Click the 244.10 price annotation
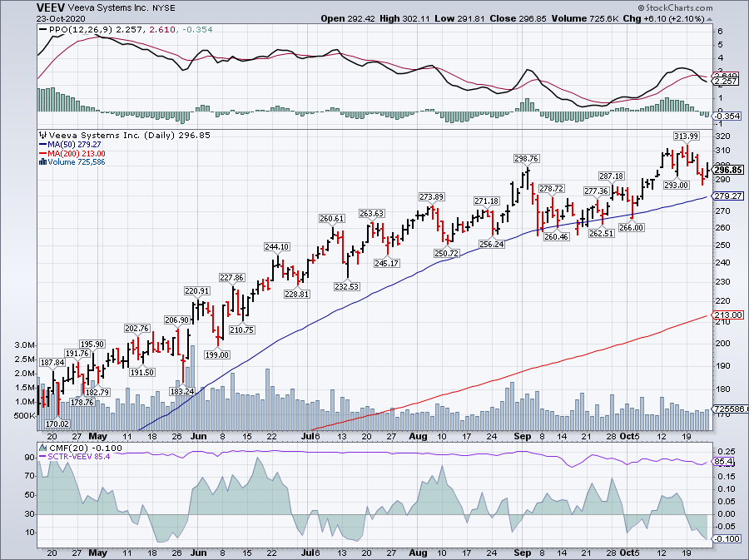The width and height of the screenshot is (749, 560). pos(276,247)
